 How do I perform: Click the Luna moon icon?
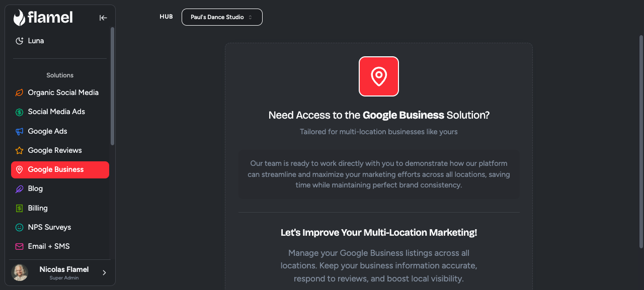tap(20, 41)
